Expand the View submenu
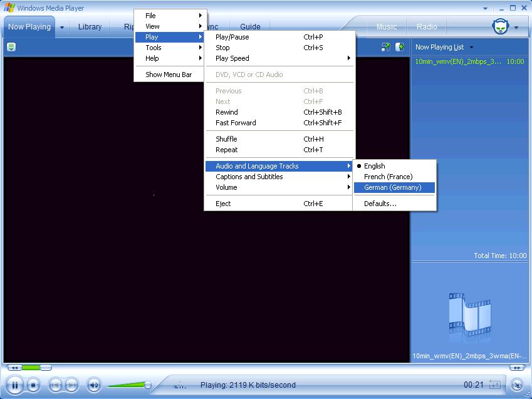Screen dimensions: 532x399 170,26
